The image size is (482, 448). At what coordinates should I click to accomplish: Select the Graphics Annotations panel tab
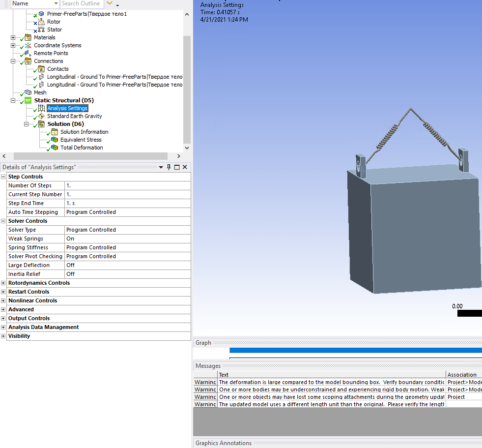click(224, 443)
